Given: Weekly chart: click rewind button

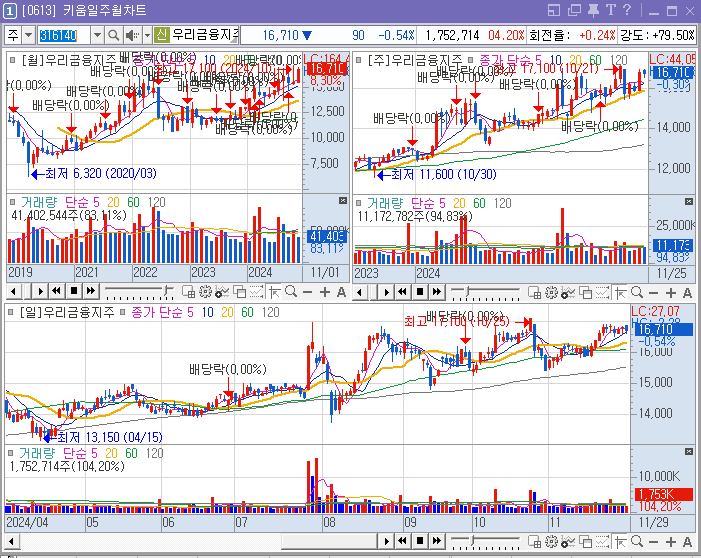Looking at the screenshot, I should click(403, 292).
